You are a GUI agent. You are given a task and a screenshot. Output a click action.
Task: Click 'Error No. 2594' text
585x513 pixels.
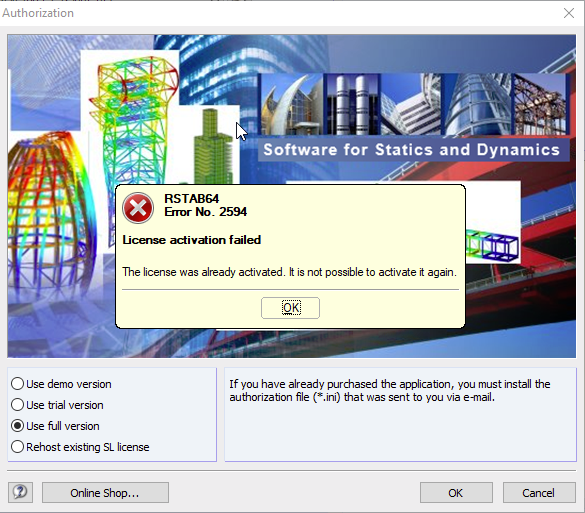click(206, 212)
